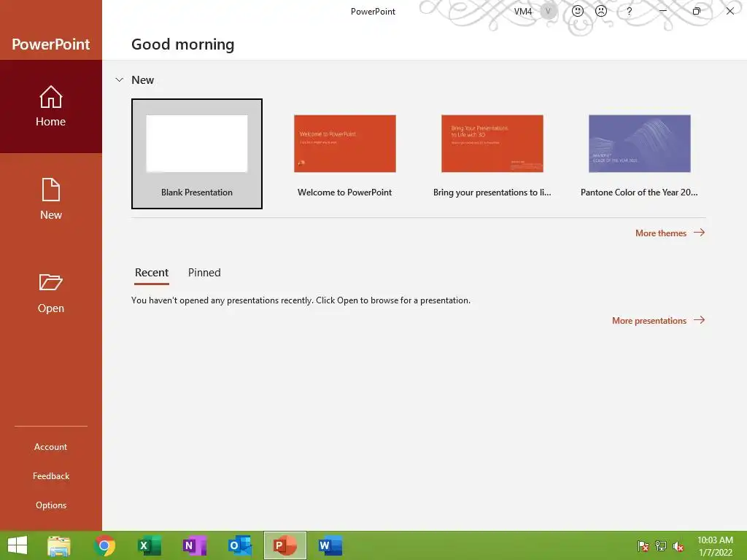Open the network status tray icon
The width and height of the screenshot is (747, 560).
(x=661, y=546)
